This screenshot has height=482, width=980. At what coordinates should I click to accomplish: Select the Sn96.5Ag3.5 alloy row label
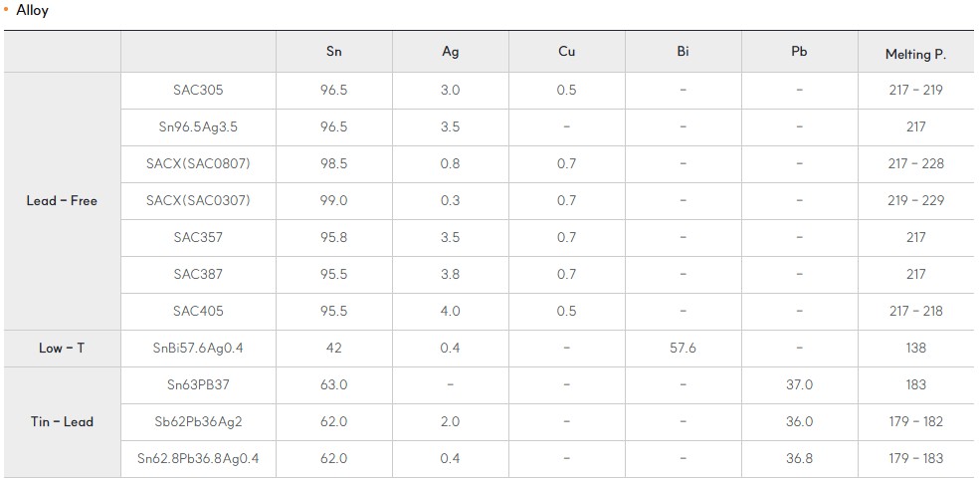[x=198, y=127]
